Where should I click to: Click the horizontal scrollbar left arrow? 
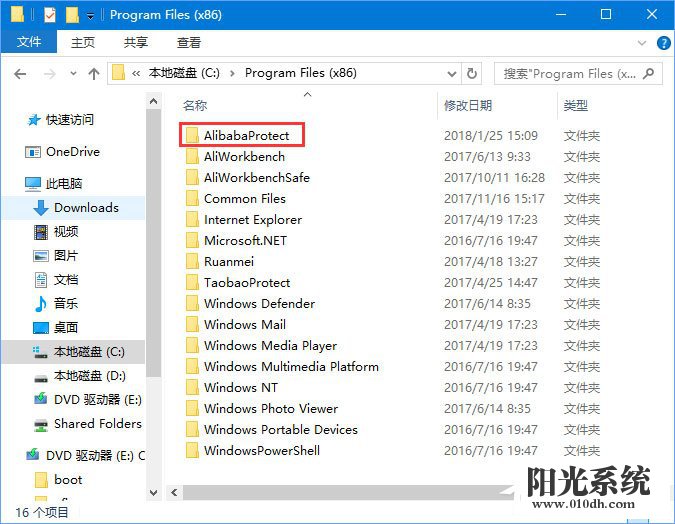(x=174, y=492)
